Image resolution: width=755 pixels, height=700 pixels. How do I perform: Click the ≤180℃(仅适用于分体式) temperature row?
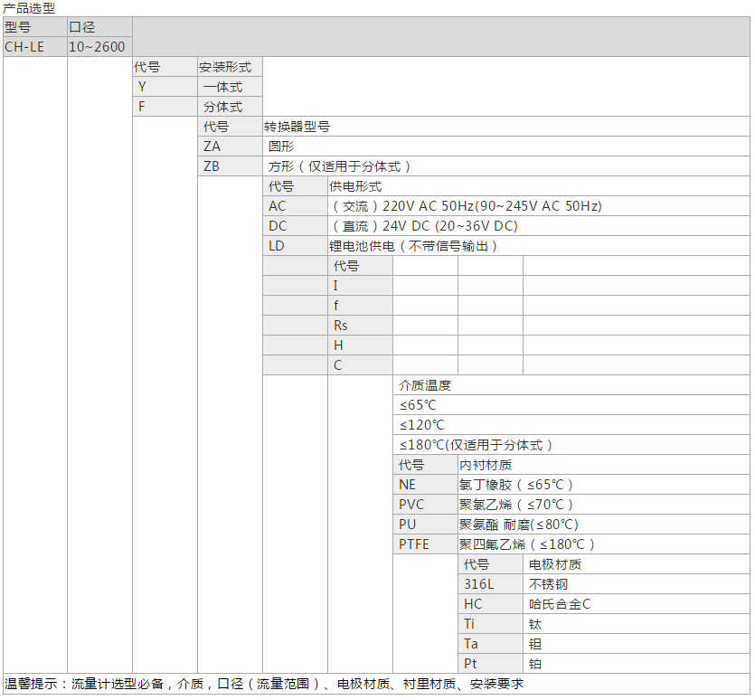click(x=477, y=445)
